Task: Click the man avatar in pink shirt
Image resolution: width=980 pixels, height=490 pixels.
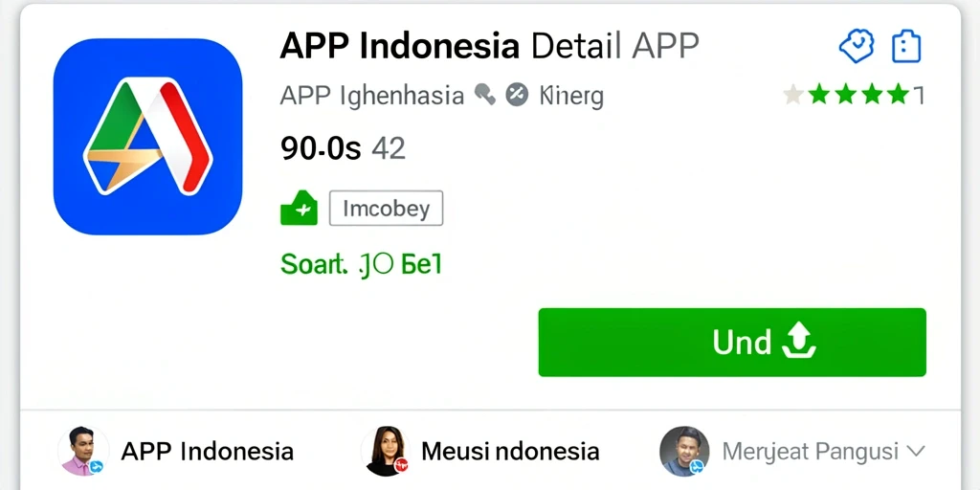Action: (82, 452)
